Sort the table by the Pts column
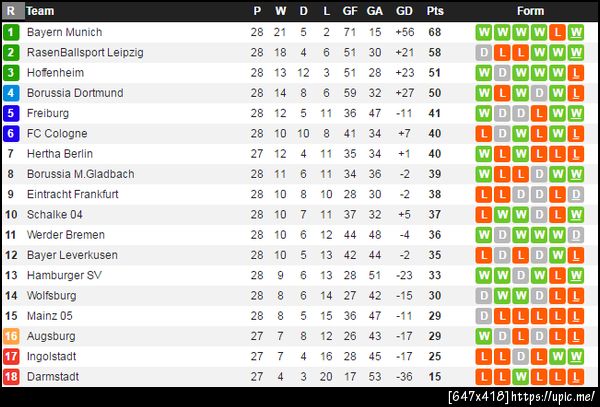Screen dimensions: 600x407 coord(435,11)
